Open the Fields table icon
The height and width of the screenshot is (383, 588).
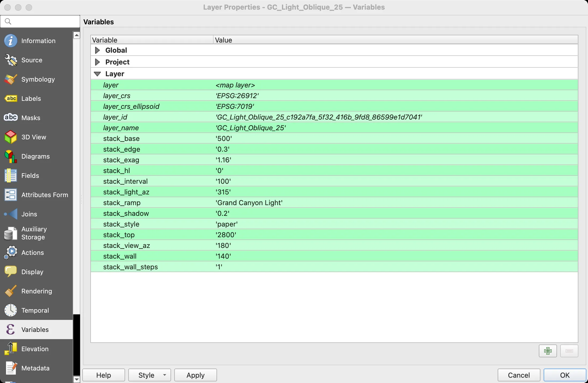click(11, 175)
